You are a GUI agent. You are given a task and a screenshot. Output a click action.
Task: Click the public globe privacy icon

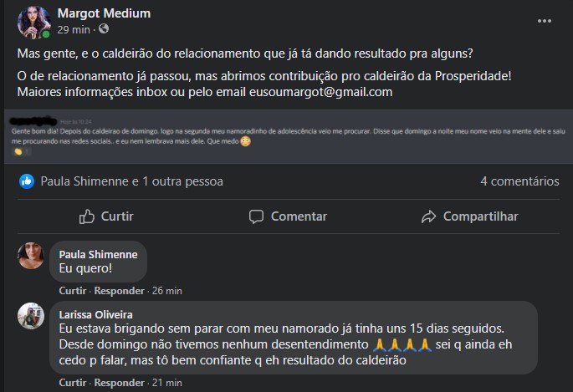(x=104, y=29)
